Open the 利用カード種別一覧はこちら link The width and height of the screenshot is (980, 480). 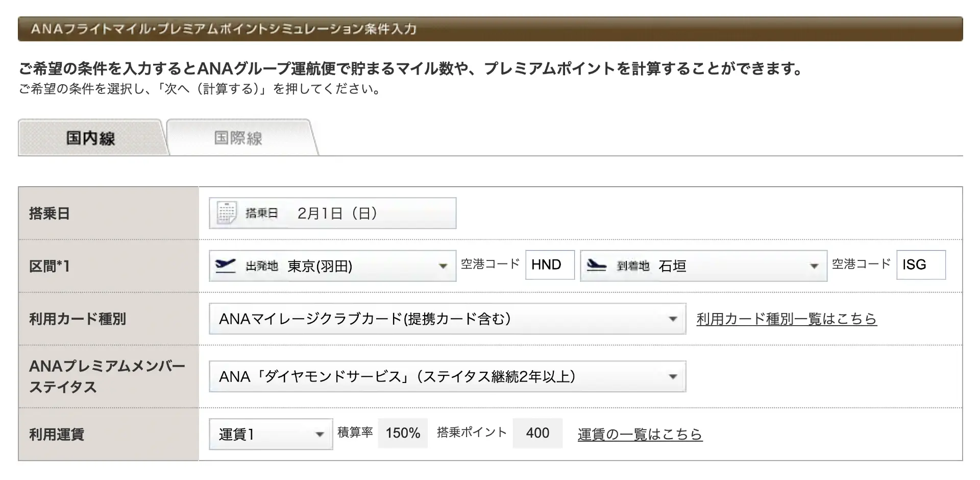coord(786,319)
